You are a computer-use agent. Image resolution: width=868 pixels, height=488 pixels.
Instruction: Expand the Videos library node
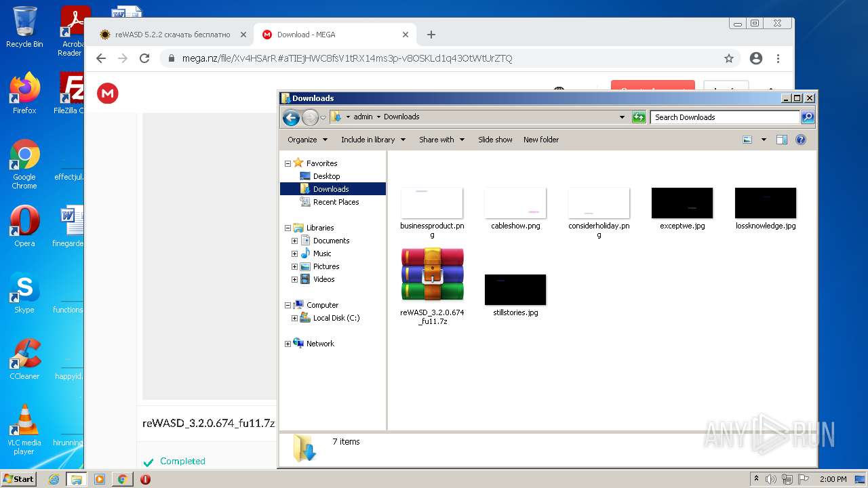(x=294, y=279)
